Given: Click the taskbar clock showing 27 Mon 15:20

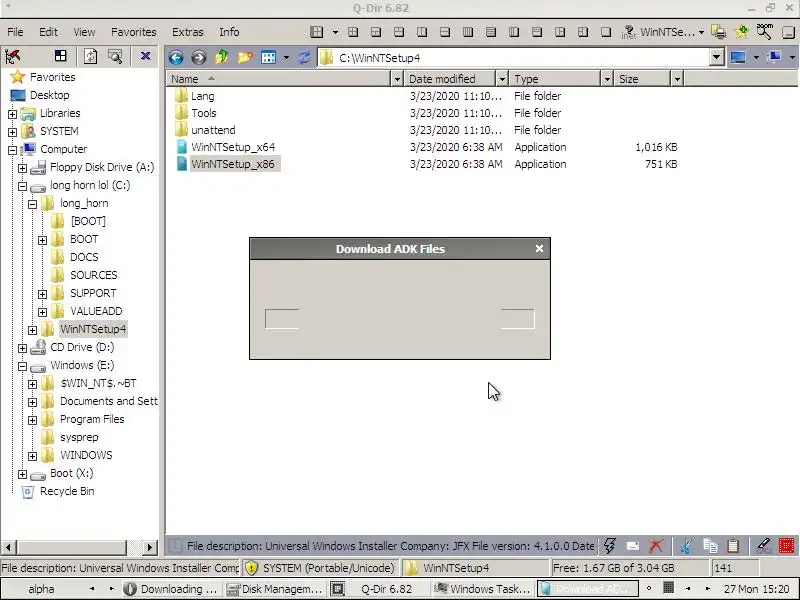Looking at the screenshot, I should (x=757, y=589).
